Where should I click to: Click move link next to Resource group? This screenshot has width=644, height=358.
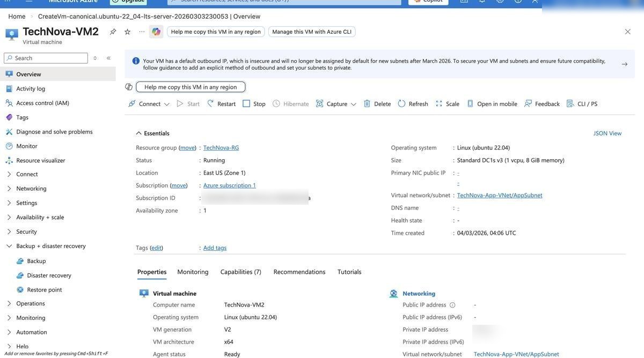[187, 147]
